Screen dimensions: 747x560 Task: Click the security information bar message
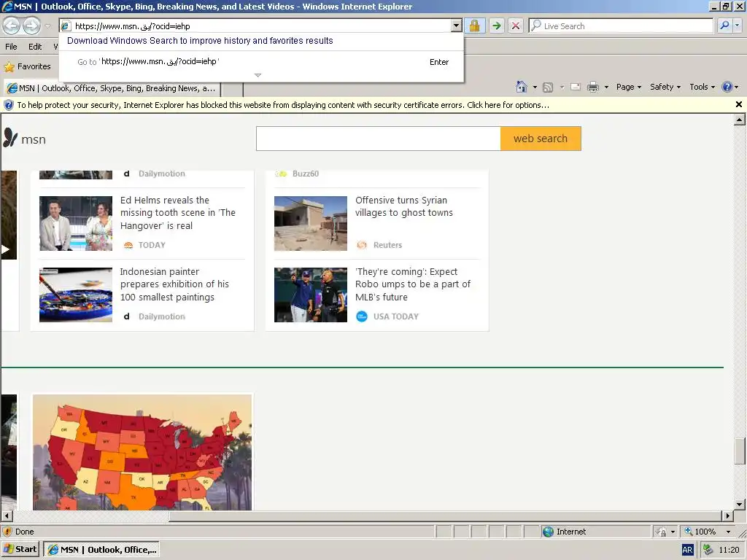[283, 105]
